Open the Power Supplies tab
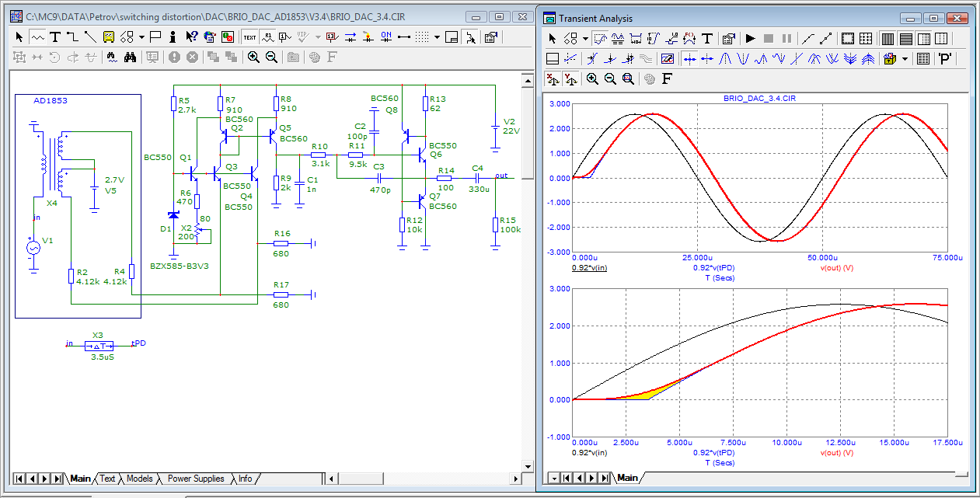This screenshot has height=498, width=980. (x=196, y=479)
